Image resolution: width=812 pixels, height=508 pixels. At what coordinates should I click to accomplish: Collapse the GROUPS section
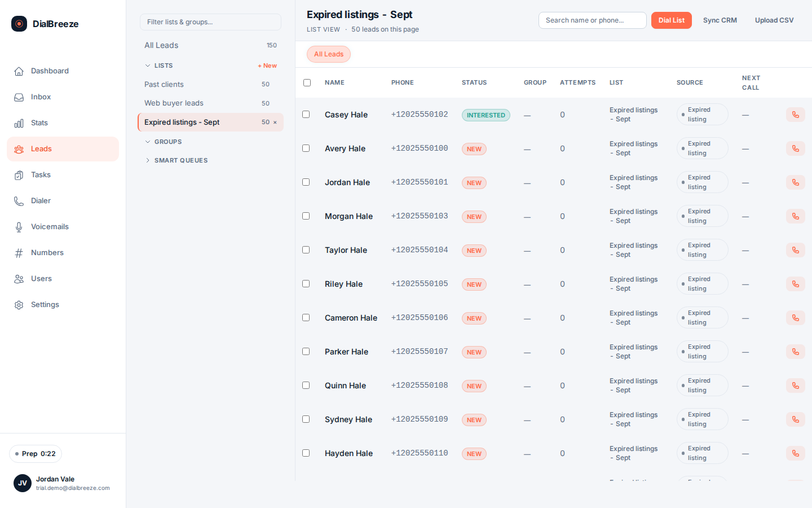tap(163, 142)
